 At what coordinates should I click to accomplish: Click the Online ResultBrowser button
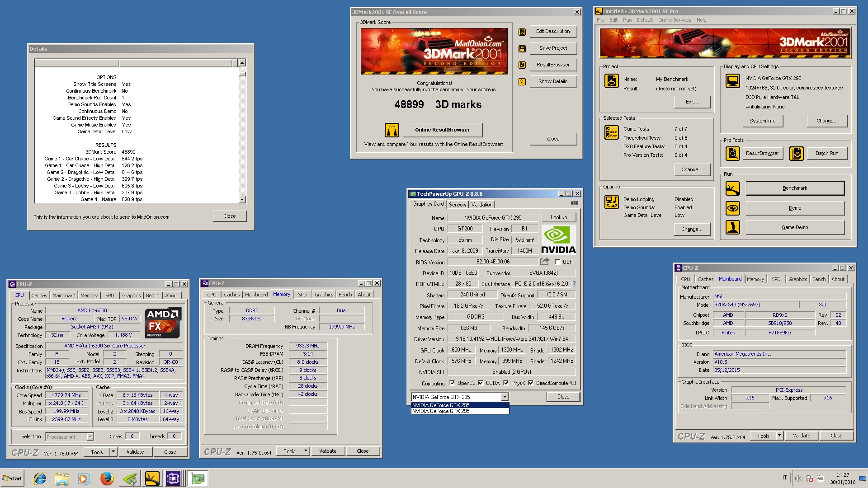click(x=443, y=130)
